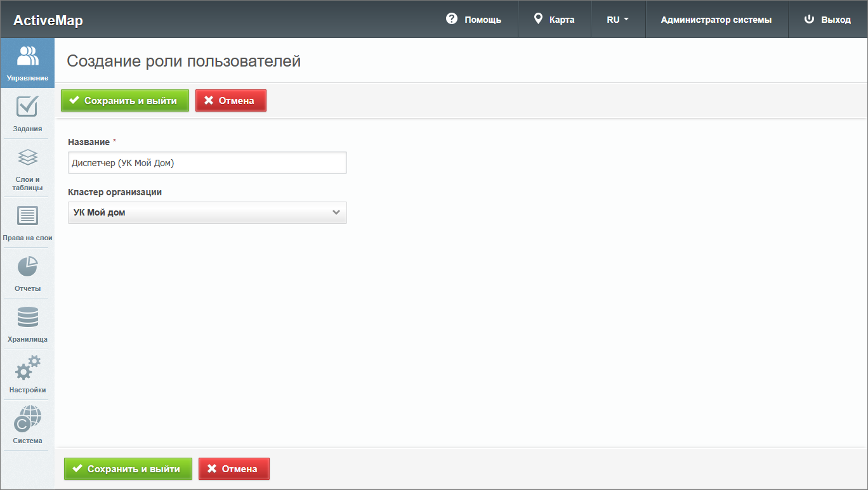Click the ActiveMap logo
Image resolution: width=868 pixels, height=490 pixels.
click(48, 20)
